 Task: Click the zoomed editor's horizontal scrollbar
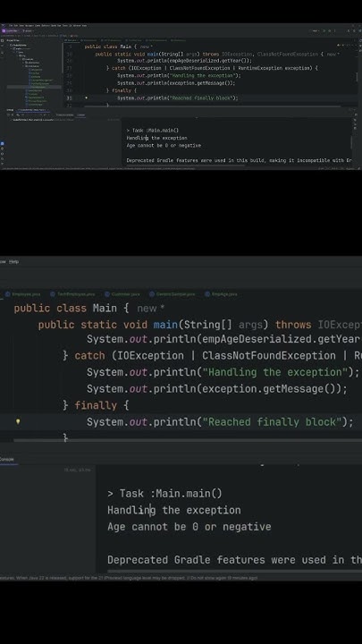pos(188,440)
